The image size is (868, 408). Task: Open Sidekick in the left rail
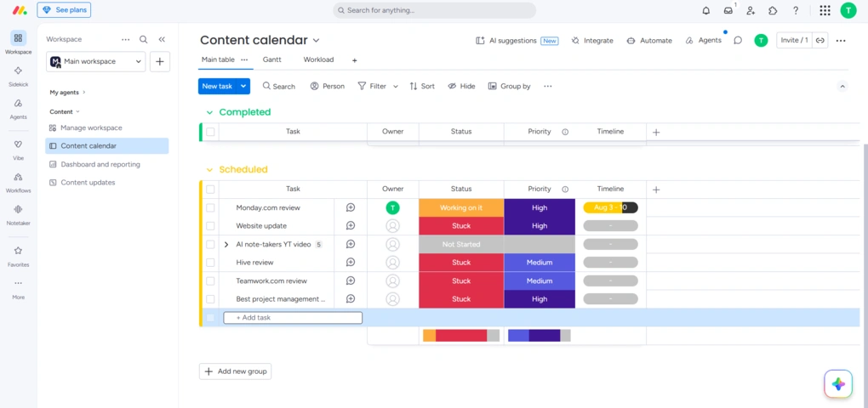(x=18, y=76)
